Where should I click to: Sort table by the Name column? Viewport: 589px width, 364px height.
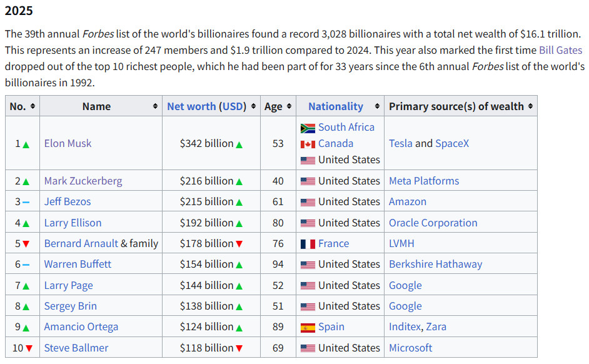155,107
